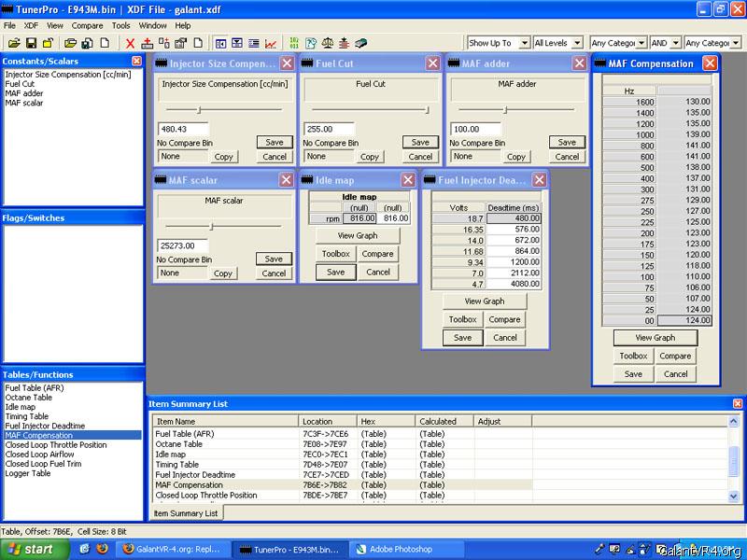
Task: Click the floppy disk save icon in toolbar
Action: pyautogui.click(x=31, y=43)
